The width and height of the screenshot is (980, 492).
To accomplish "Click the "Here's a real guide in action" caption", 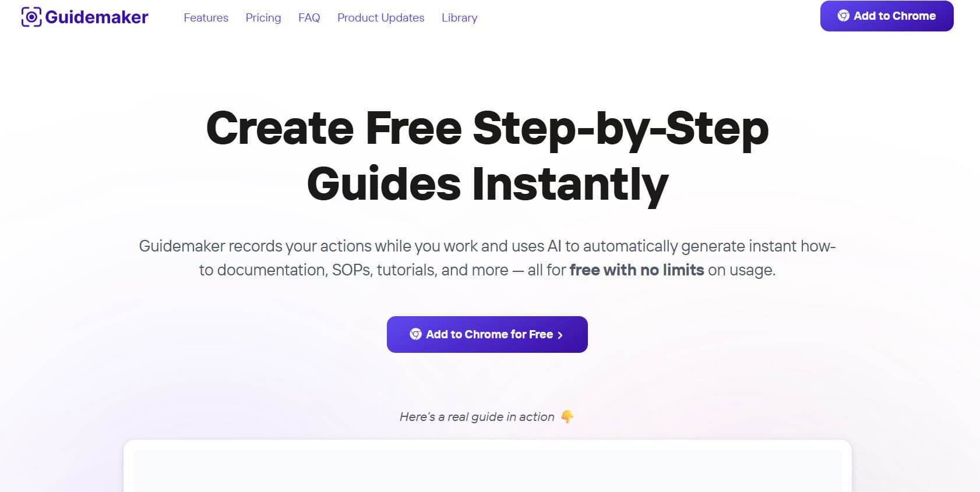I will pyautogui.click(x=477, y=417).
